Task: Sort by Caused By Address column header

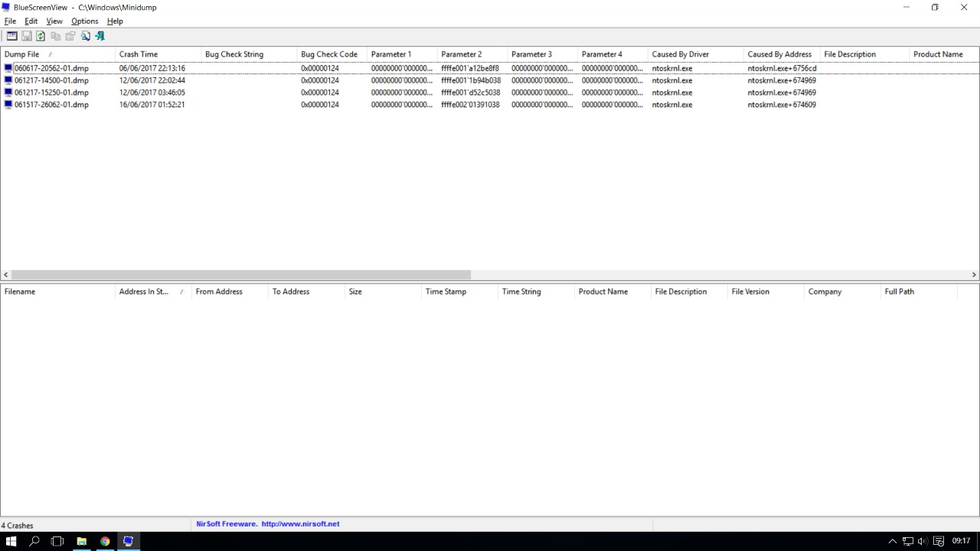Action: (x=782, y=54)
